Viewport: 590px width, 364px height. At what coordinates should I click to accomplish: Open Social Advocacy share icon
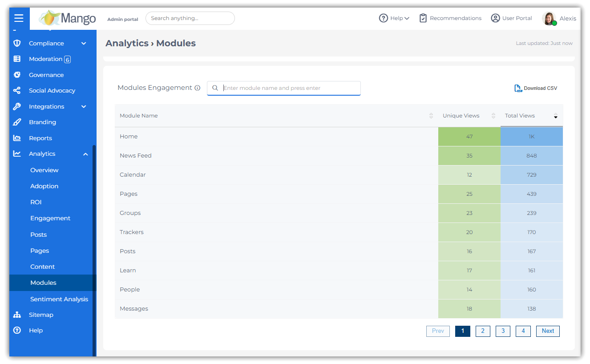(x=17, y=90)
